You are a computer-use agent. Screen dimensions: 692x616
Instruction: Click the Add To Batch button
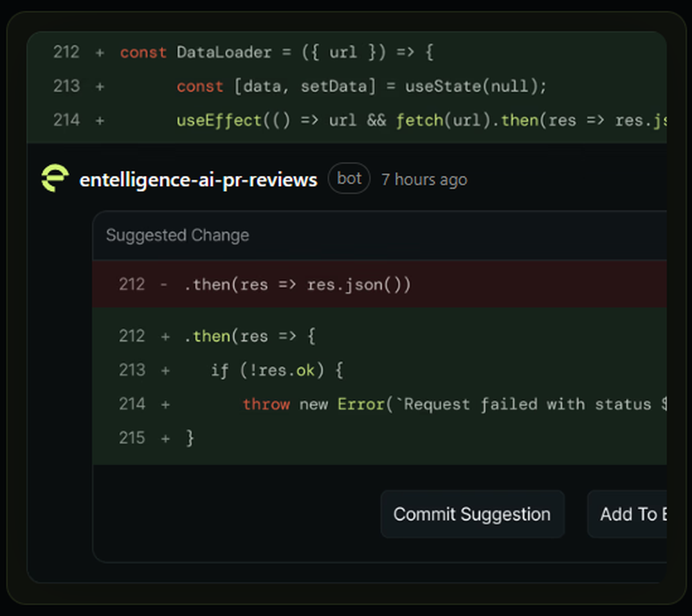tap(635, 514)
